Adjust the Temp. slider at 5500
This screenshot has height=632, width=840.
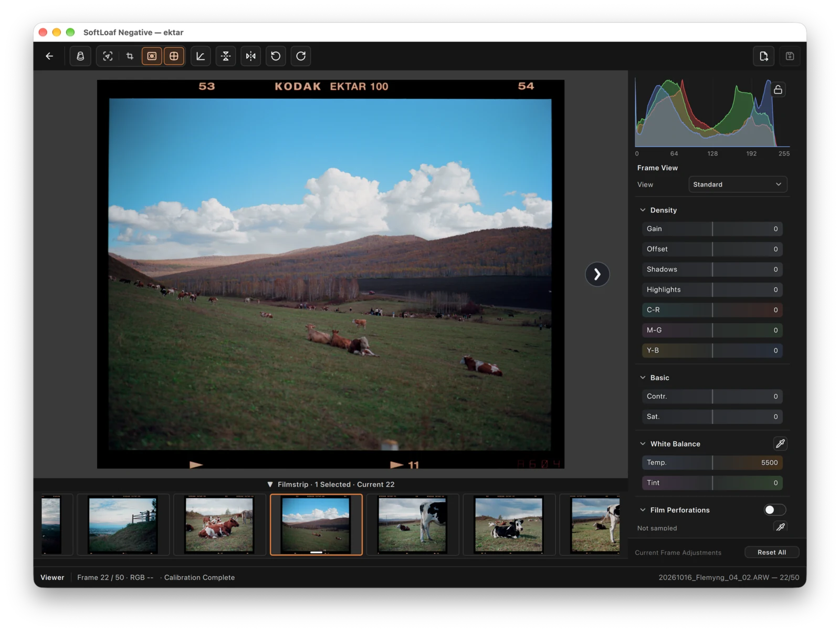coord(712,463)
